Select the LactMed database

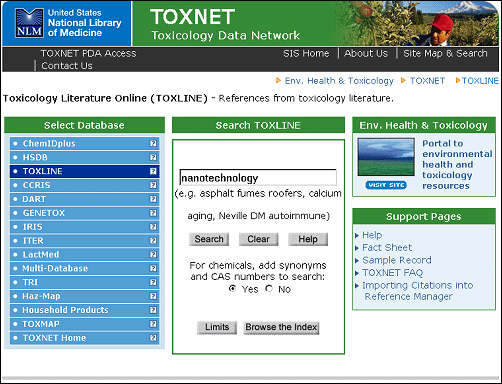click(84, 255)
